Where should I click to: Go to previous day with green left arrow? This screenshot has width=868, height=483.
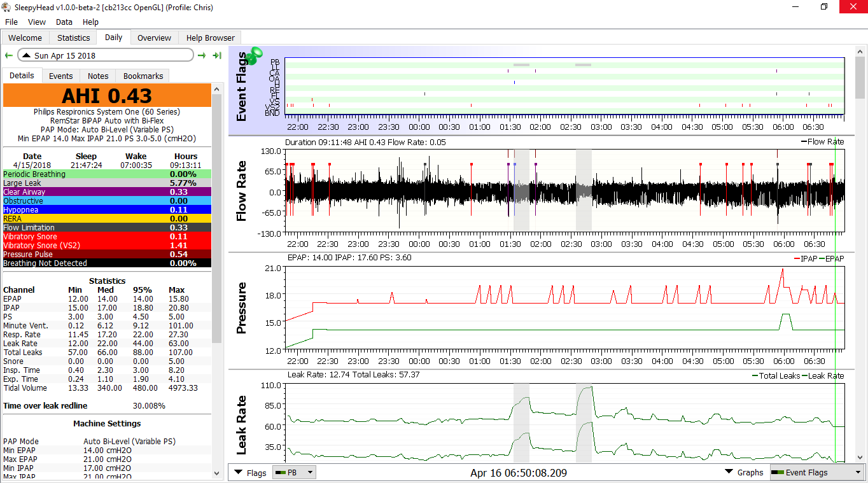click(8, 56)
